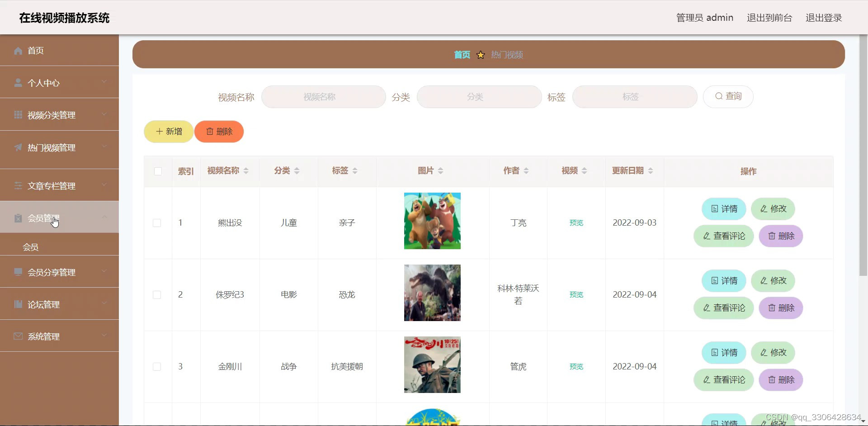Click the page vertical scrollbar
The image size is (868, 426).
tap(863, 155)
